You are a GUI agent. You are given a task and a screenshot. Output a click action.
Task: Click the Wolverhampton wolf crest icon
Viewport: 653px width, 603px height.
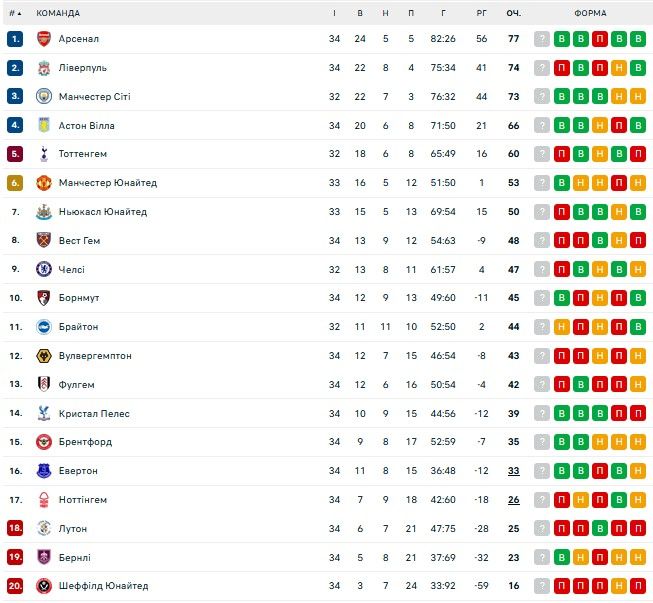tap(43, 356)
